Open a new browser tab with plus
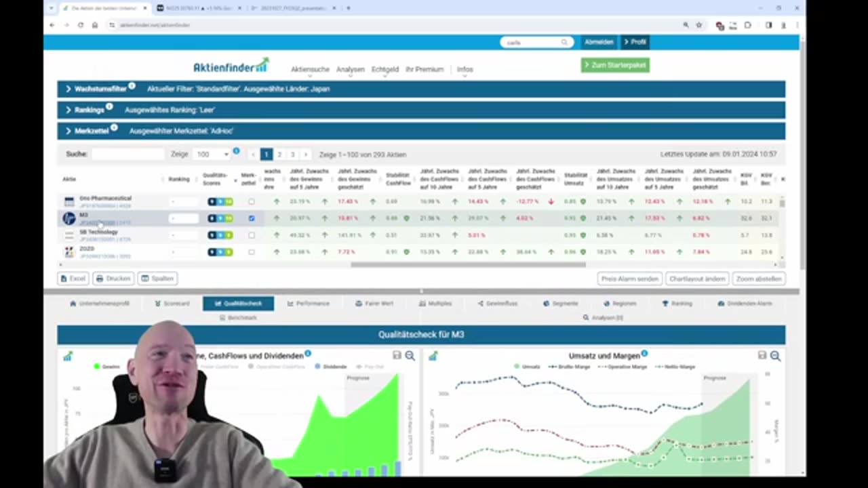 point(349,8)
